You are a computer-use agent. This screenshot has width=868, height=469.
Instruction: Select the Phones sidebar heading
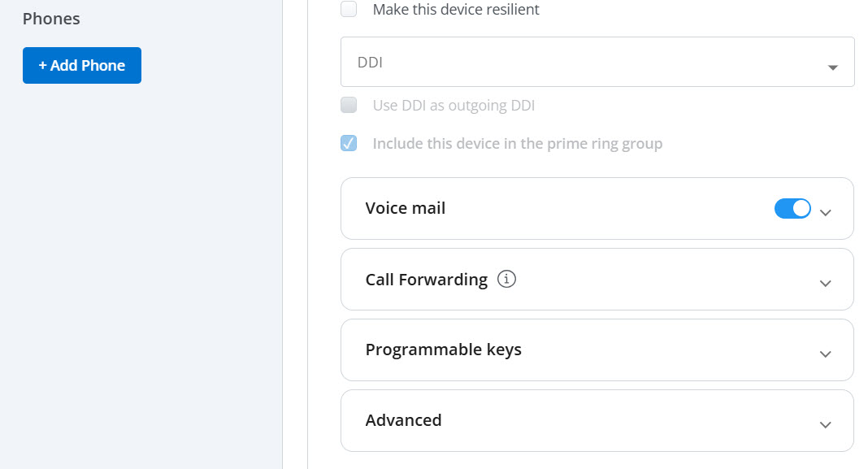pyautogui.click(x=51, y=19)
